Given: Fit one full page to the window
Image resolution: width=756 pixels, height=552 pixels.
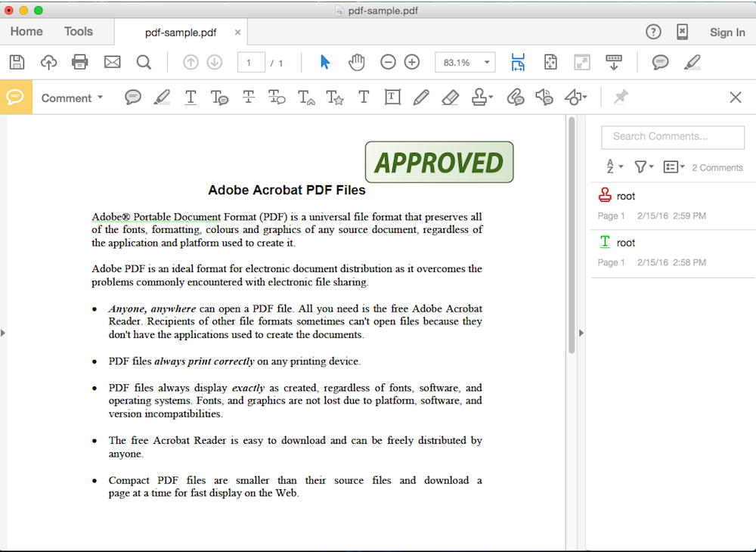Looking at the screenshot, I should tap(550, 62).
